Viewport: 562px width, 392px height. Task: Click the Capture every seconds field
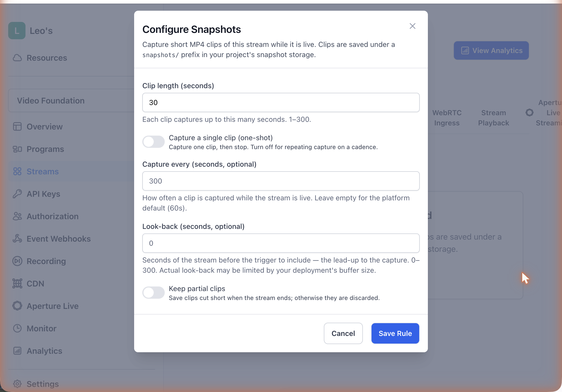(x=281, y=181)
